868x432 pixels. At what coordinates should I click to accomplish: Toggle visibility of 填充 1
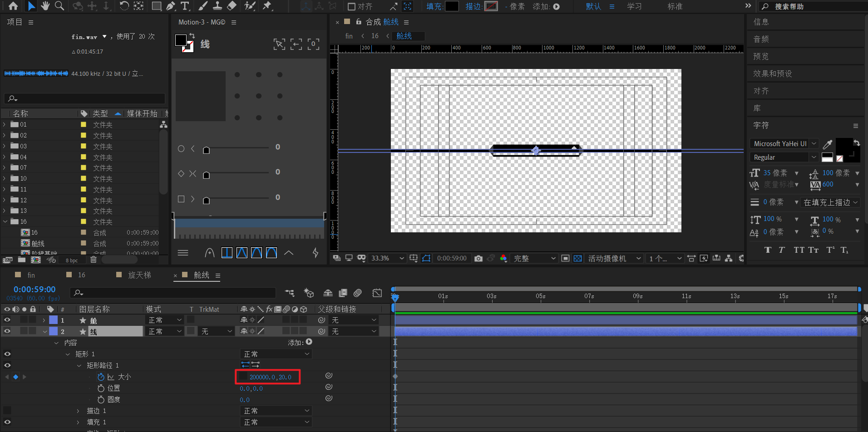(7, 422)
